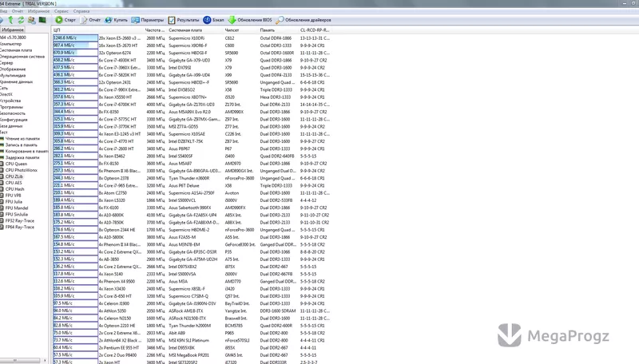Viewport: 639px width, 364px height.
Task: Click the Бэкап toolbar button
Action: pyautogui.click(x=213, y=19)
